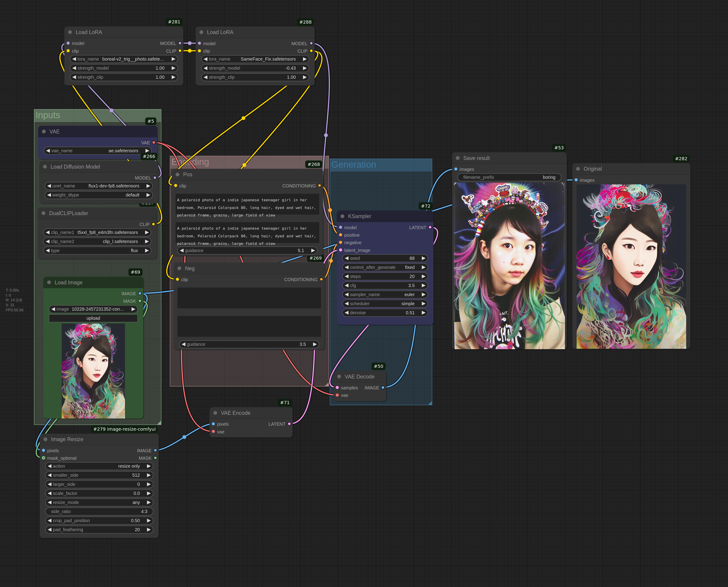Increase smaller_side with the right arrow

pos(149,475)
